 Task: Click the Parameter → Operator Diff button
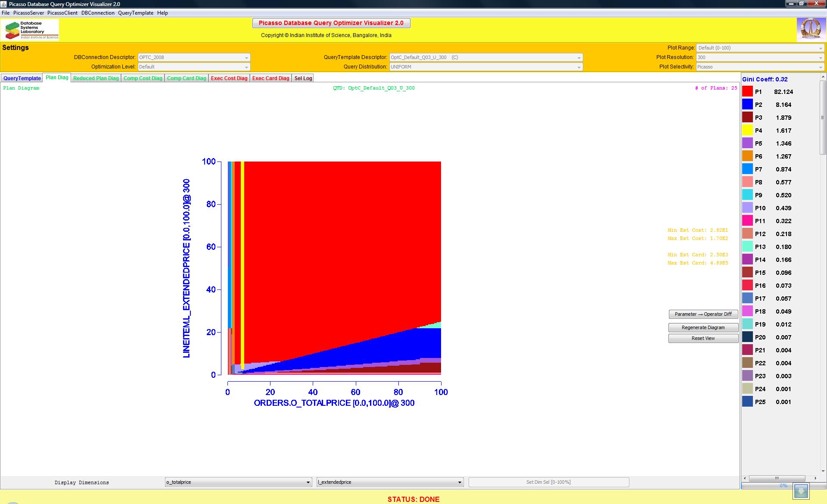[703, 314]
